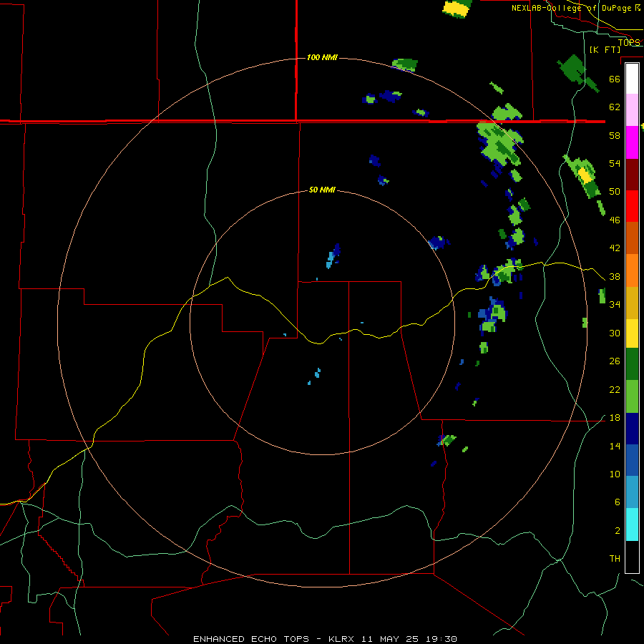The width and height of the screenshot is (644, 644).
Task: Click the '14' legend value
Action: (x=615, y=447)
